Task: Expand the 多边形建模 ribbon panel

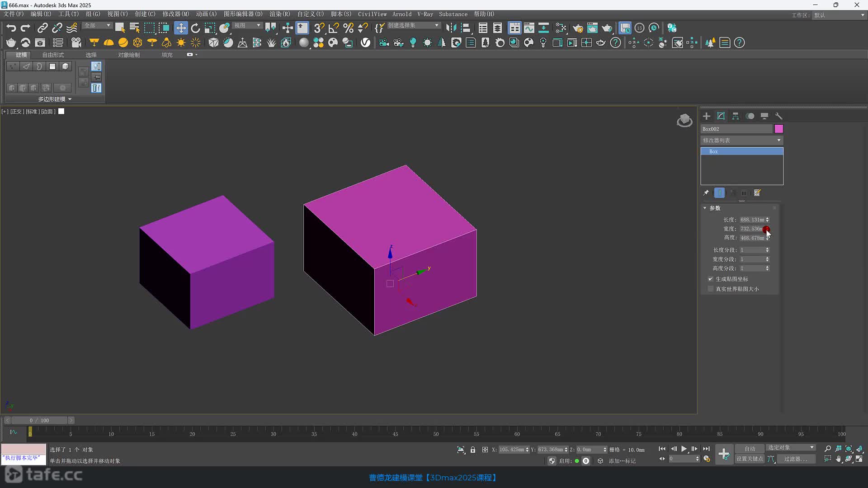Action: [x=55, y=99]
